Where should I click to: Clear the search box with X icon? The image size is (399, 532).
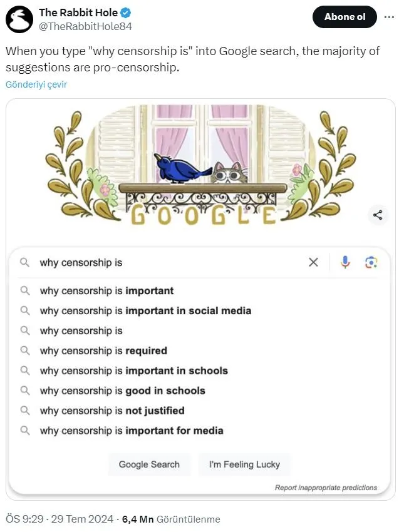tap(313, 262)
